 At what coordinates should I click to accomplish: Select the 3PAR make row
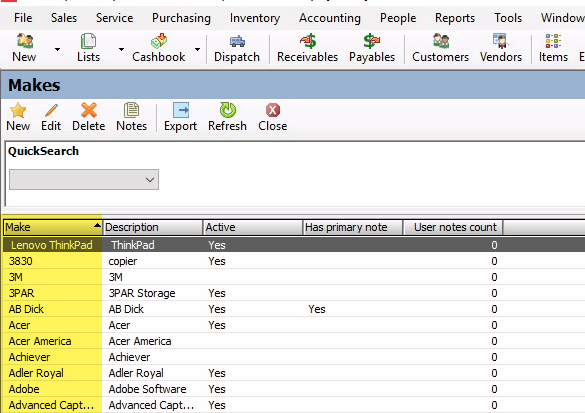click(294, 293)
